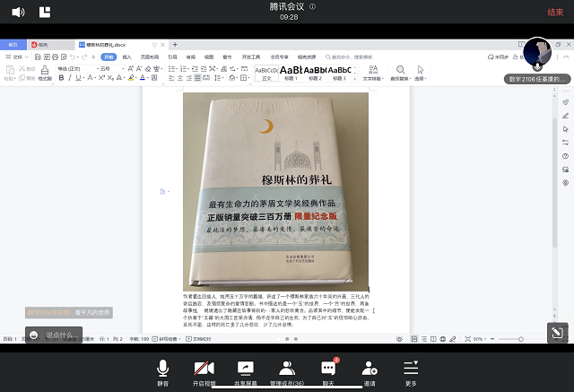Align text left in paragraph group
This screenshot has height=392, width=574.
pyautogui.click(x=171, y=78)
